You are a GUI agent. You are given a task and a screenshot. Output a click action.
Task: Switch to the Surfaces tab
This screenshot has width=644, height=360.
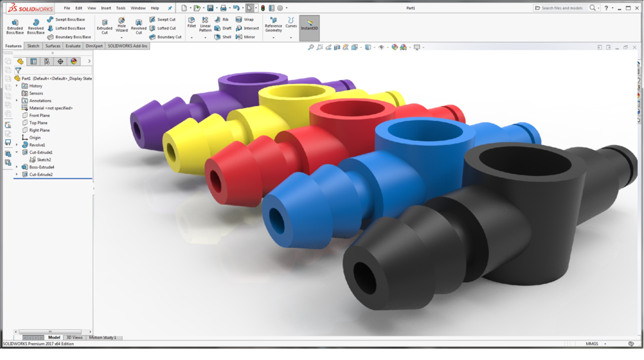coord(52,46)
